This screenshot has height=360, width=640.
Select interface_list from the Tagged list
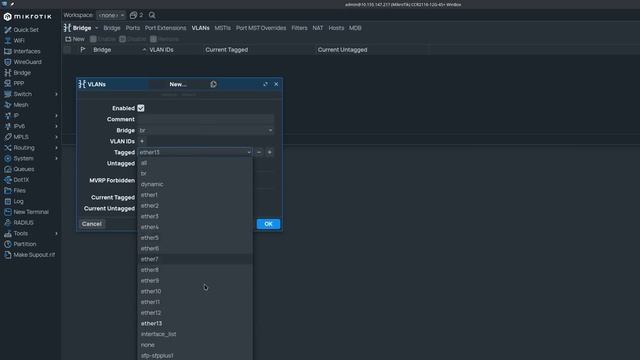tap(195, 334)
